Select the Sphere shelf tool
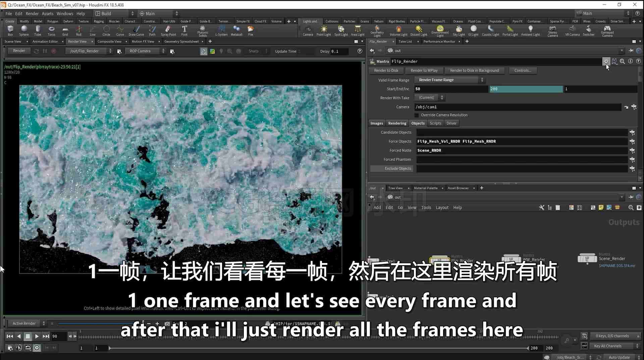Screen dimensions: 644x360 coord(24,31)
